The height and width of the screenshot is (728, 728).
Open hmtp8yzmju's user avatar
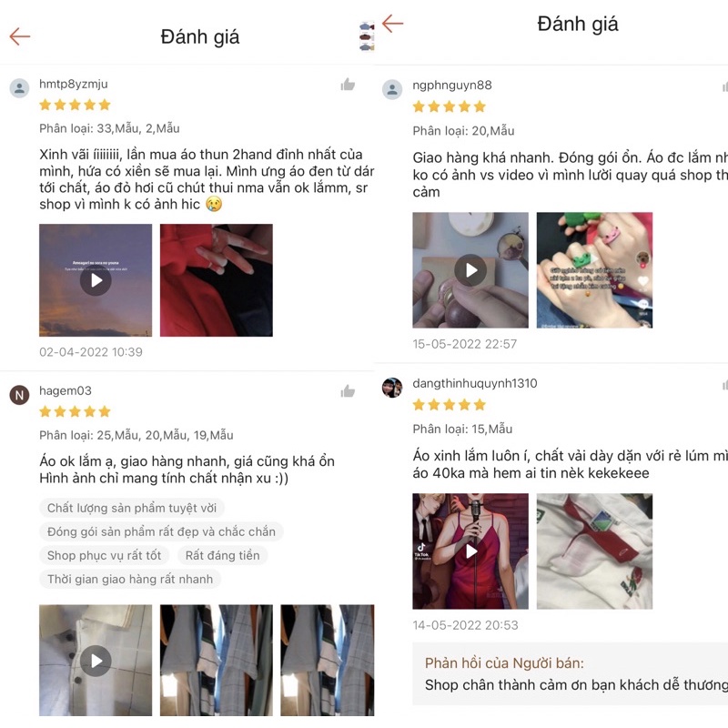click(x=19, y=88)
